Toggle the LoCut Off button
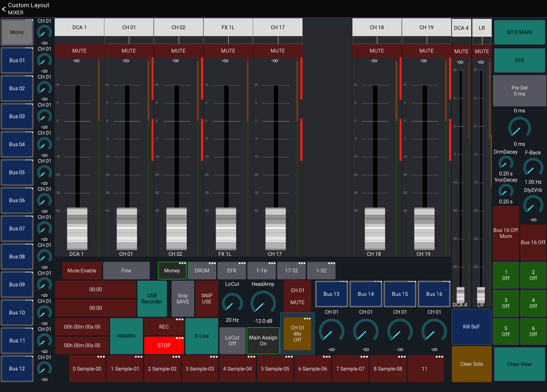Image resolution: width=547 pixels, height=392 pixels. pyautogui.click(x=232, y=340)
